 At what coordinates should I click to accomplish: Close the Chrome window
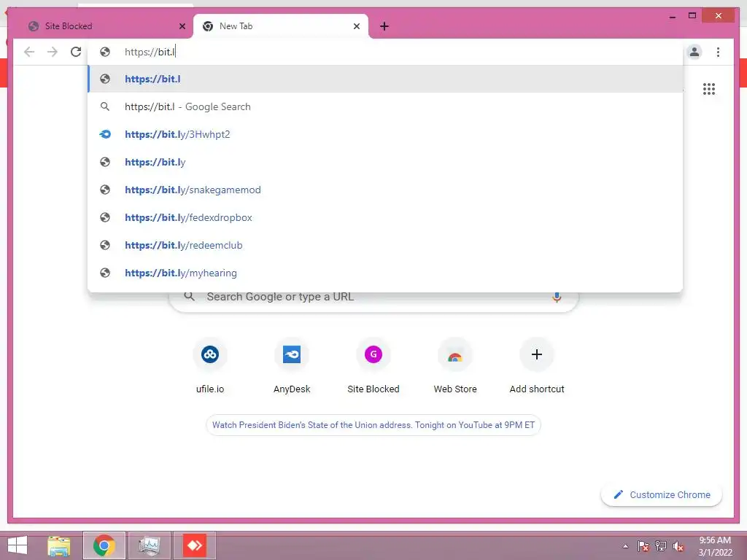click(x=719, y=16)
